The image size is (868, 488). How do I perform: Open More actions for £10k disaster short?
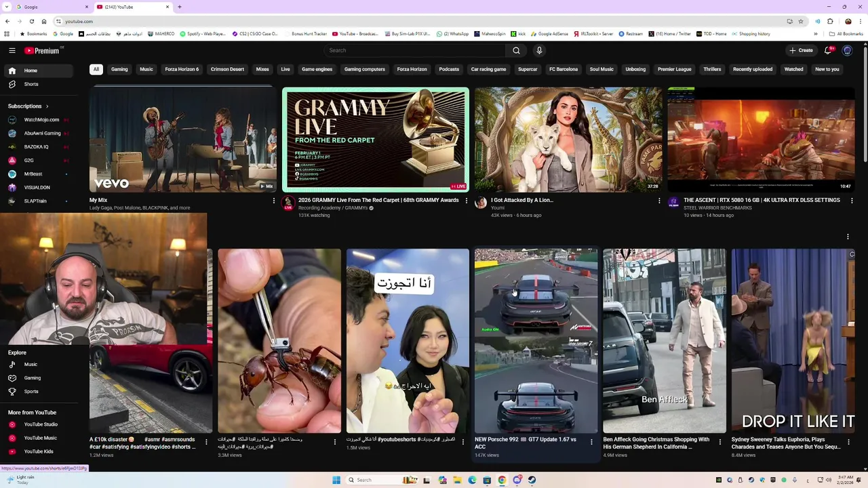click(206, 442)
